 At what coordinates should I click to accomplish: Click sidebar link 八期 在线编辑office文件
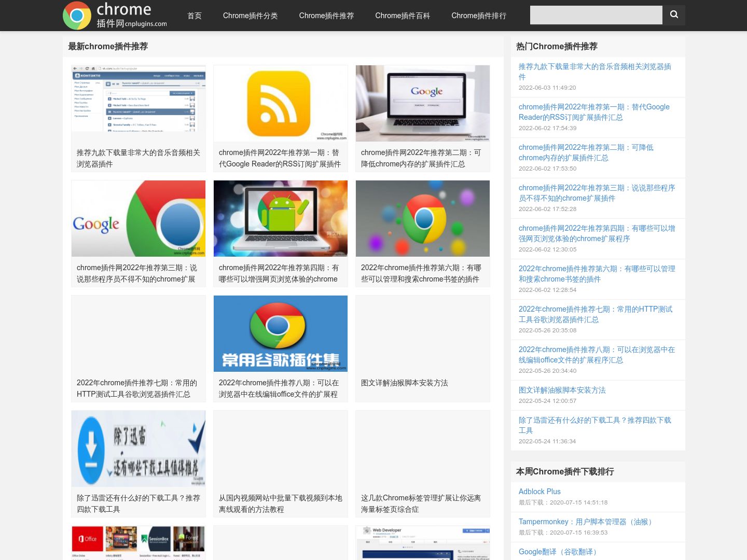coord(597,355)
